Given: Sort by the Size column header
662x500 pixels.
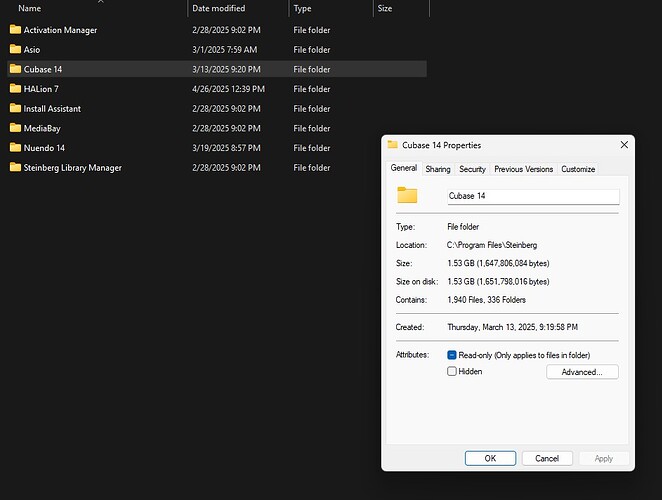Looking at the screenshot, I should 385,8.
